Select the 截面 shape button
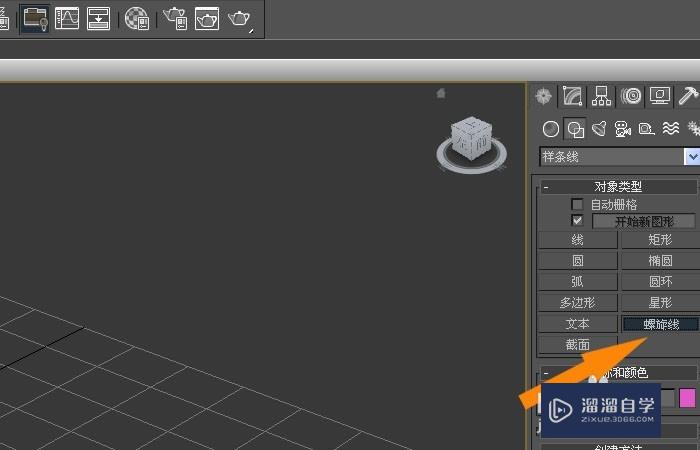This screenshot has width=700, height=450. tap(578, 345)
